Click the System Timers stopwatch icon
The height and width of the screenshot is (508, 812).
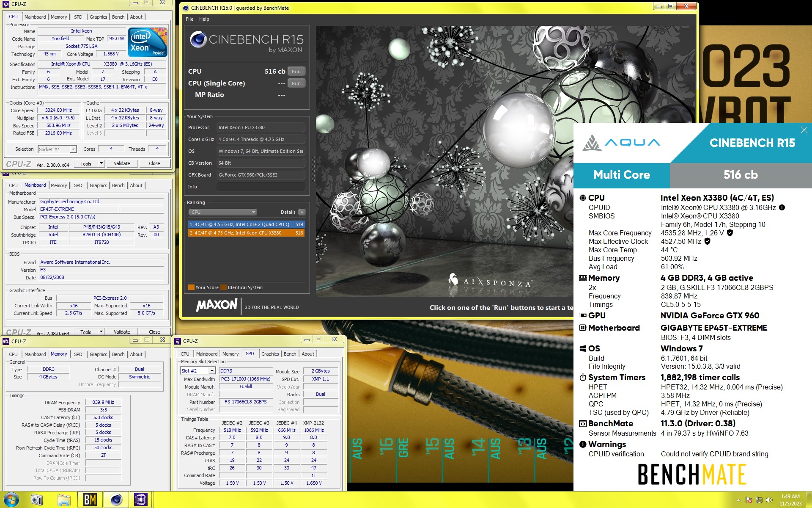tap(583, 377)
